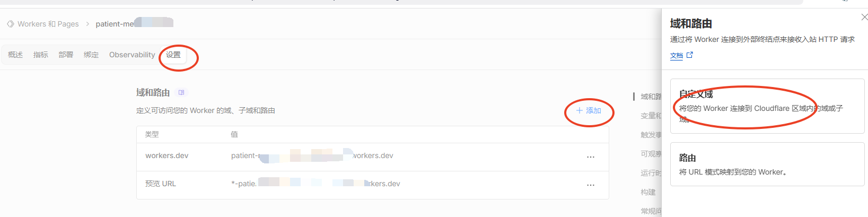868x217 pixels.
Task: Close the 域和路由 side panel
Action: 864,17
